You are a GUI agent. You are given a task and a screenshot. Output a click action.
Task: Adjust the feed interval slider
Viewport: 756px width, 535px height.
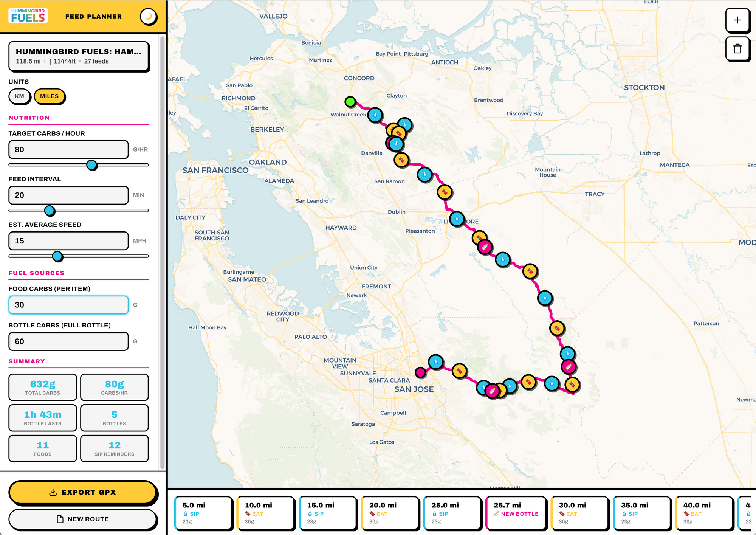[79, 211]
